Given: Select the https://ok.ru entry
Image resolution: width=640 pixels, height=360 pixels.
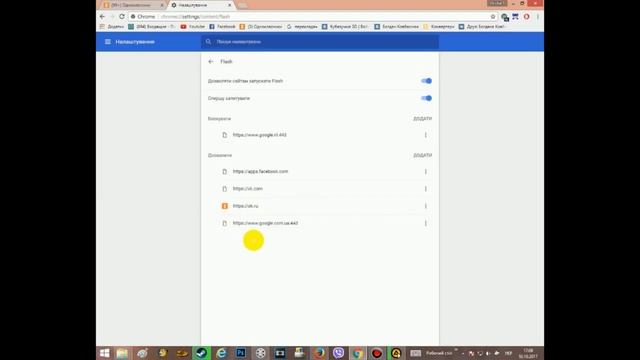Looking at the screenshot, I should point(245,206).
